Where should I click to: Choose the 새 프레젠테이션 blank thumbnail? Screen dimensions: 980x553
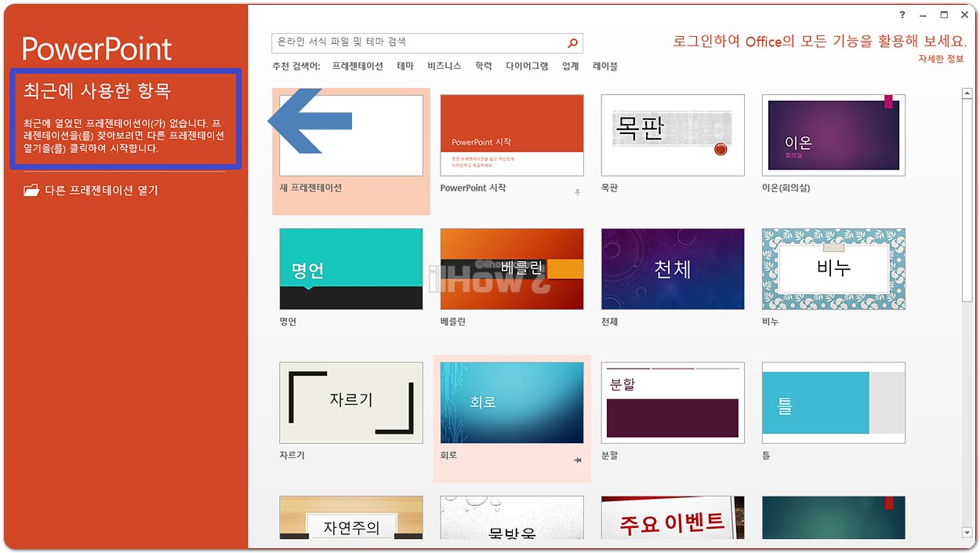pyautogui.click(x=351, y=135)
